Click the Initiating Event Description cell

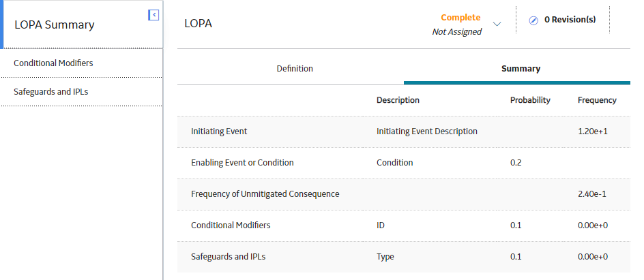point(427,131)
